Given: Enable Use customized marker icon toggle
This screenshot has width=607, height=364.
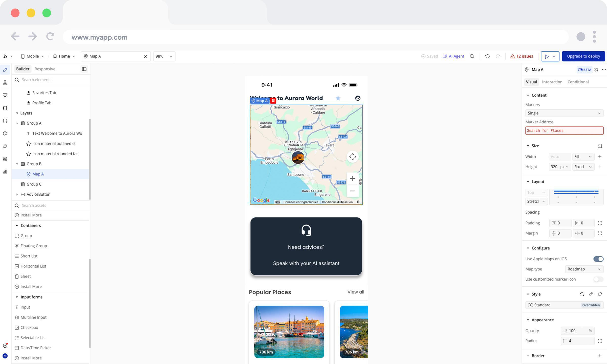Looking at the screenshot, I should [x=598, y=279].
